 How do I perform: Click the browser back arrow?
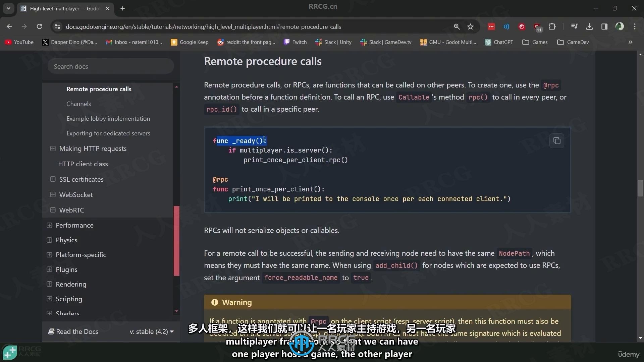(9, 26)
